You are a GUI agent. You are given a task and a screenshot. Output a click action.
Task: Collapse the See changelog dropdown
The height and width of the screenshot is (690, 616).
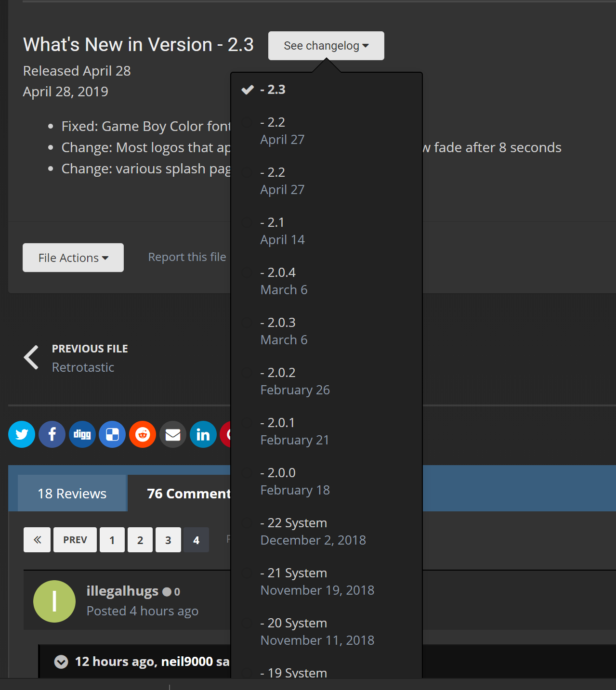[326, 46]
